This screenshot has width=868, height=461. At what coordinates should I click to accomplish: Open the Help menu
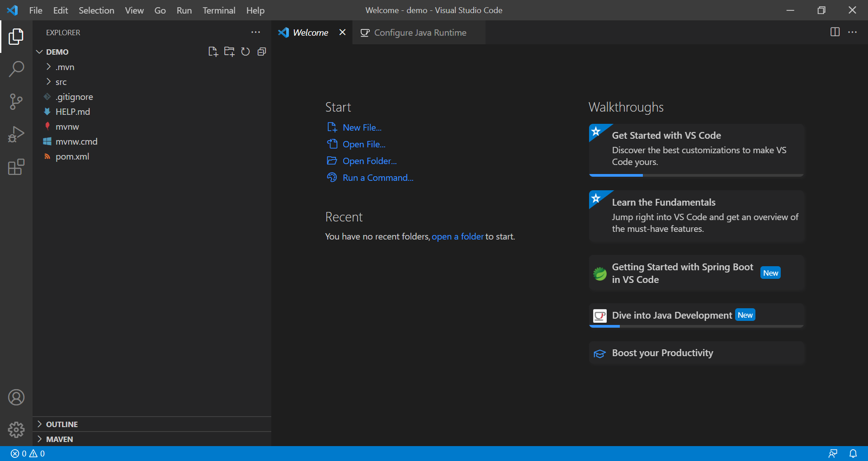tap(255, 10)
